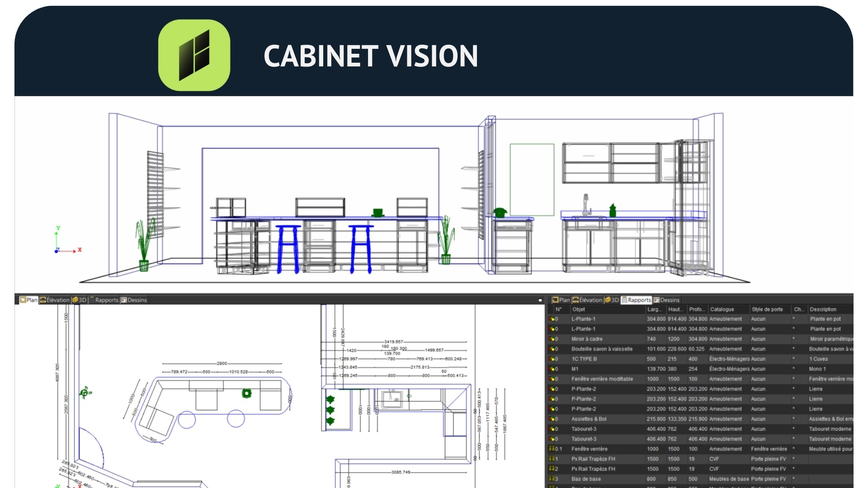Image resolution: width=868 pixels, height=488 pixels.
Task: Click row icon of Bouteille savon à vaisselle
Action: [552, 349]
